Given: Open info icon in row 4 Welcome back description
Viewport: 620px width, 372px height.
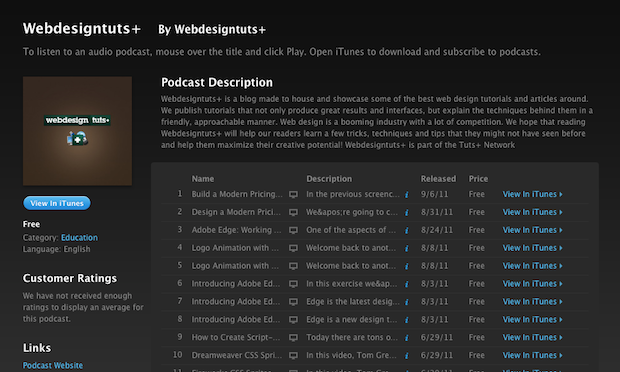Looking at the screenshot, I should (406, 248).
